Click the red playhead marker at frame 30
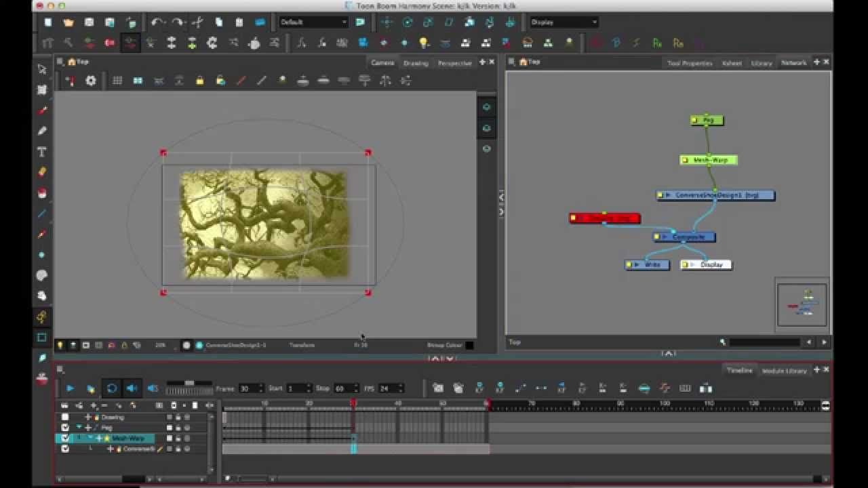 click(x=353, y=403)
